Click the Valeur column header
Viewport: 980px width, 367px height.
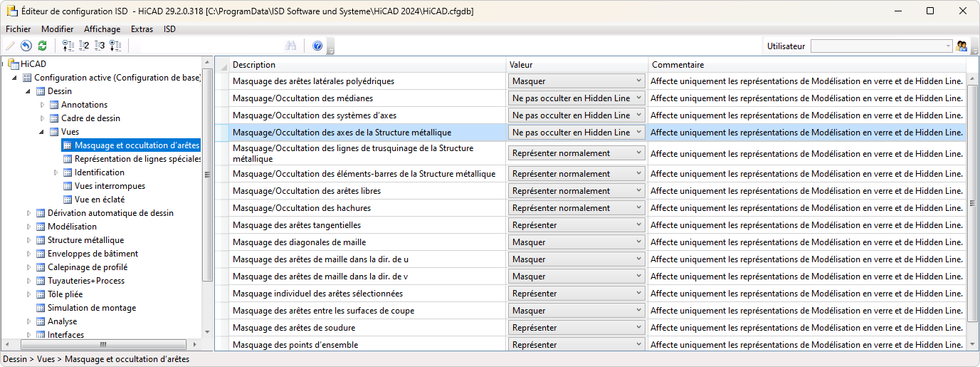click(576, 65)
